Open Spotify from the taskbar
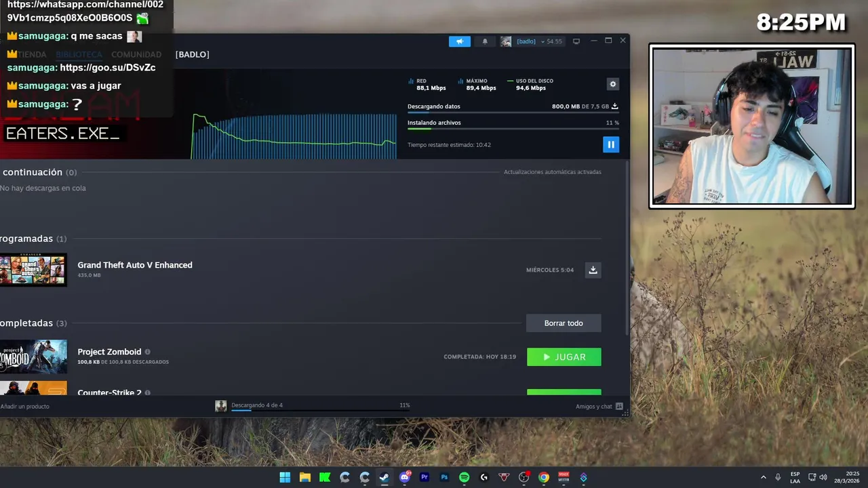This screenshot has width=868, height=488. 464,477
